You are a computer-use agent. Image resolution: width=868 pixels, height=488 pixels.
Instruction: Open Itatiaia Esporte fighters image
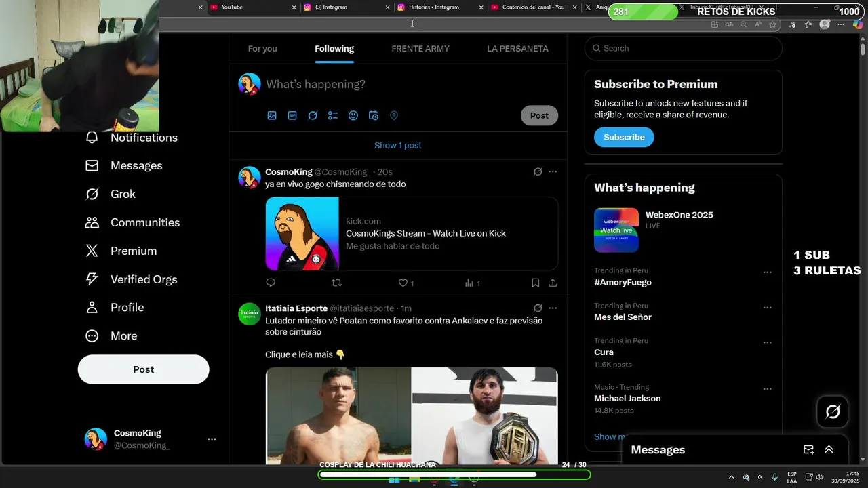pos(412,415)
